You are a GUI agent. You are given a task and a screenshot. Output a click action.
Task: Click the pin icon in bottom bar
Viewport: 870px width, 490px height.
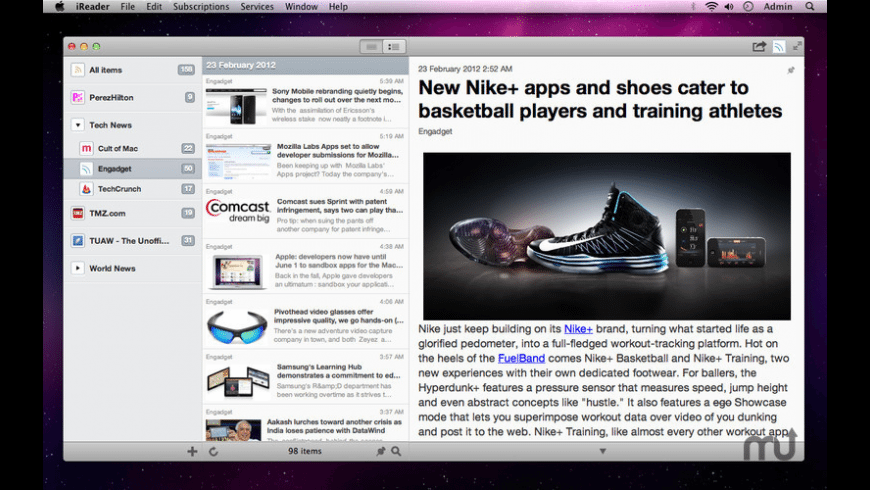(x=381, y=451)
